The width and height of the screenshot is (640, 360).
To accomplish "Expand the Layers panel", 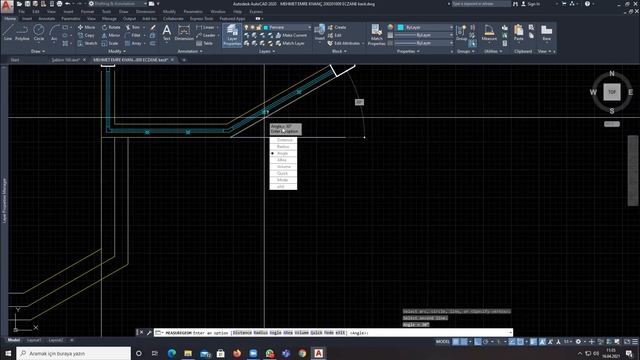I will tap(267, 51).
